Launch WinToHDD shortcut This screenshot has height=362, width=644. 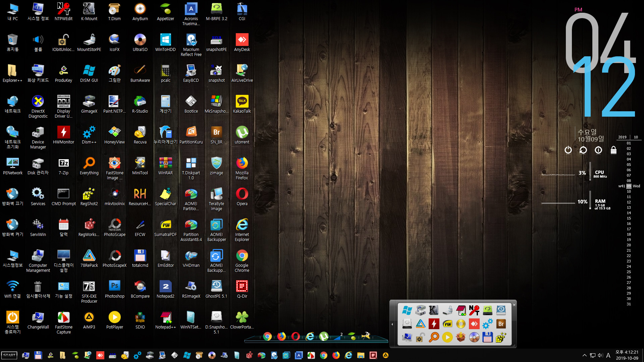[x=165, y=43]
